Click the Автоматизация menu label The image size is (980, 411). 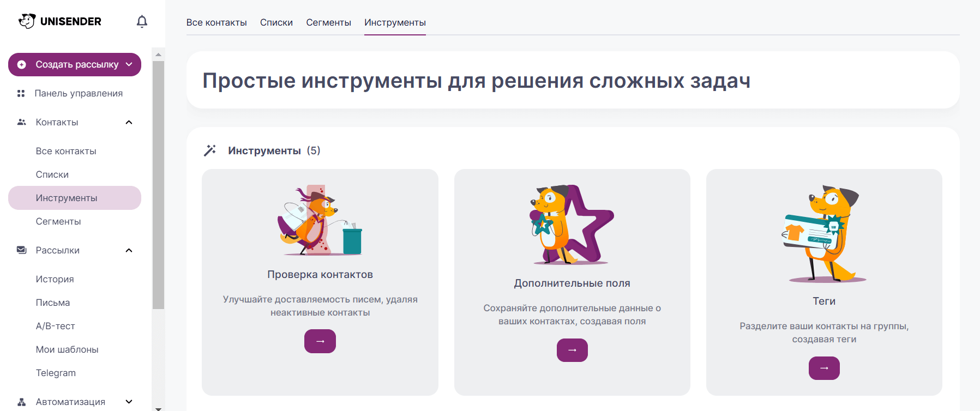click(x=70, y=402)
